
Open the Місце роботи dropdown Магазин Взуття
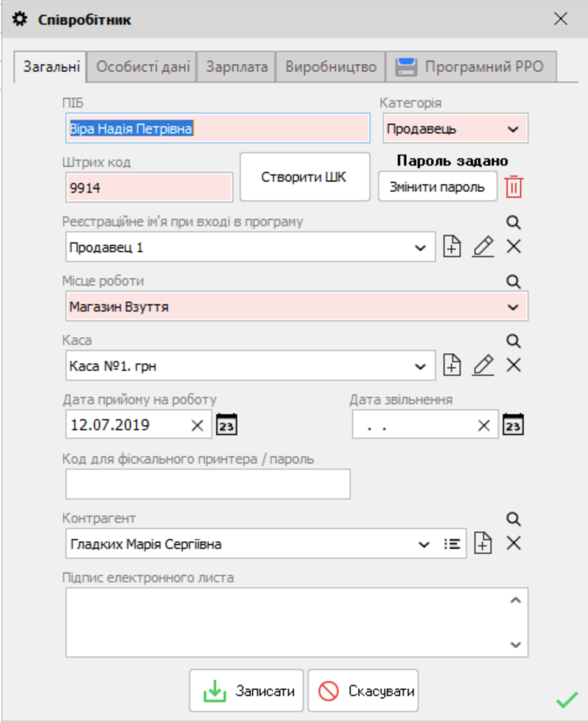tap(513, 307)
